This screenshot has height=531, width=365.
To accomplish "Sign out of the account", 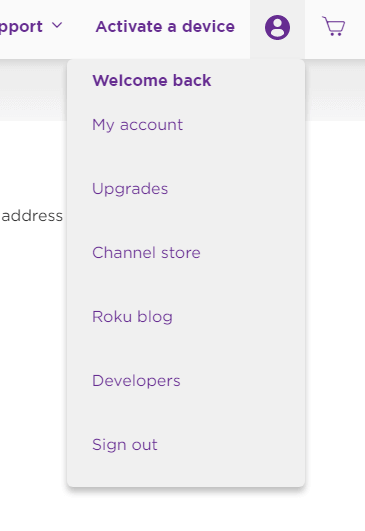I will [x=125, y=445].
